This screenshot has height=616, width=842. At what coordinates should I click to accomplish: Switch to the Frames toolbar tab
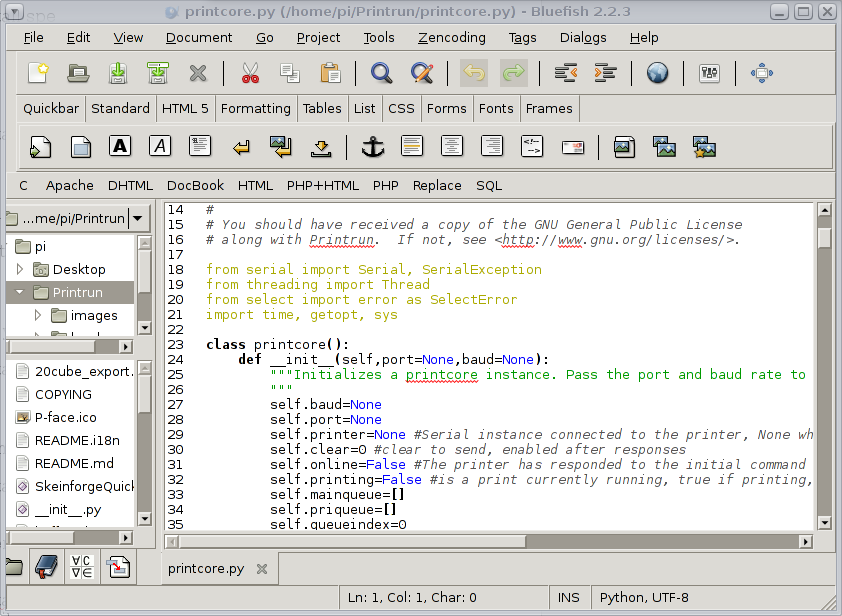pos(549,108)
